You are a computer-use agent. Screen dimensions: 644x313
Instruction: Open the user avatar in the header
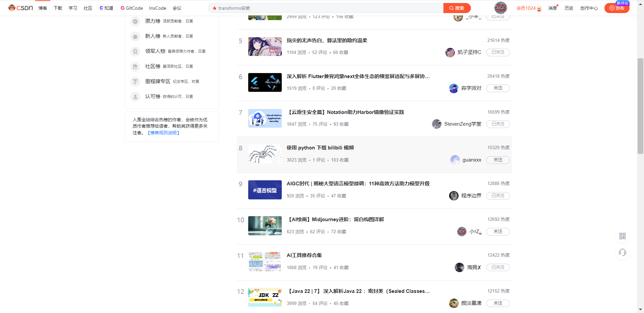click(500, 8)
